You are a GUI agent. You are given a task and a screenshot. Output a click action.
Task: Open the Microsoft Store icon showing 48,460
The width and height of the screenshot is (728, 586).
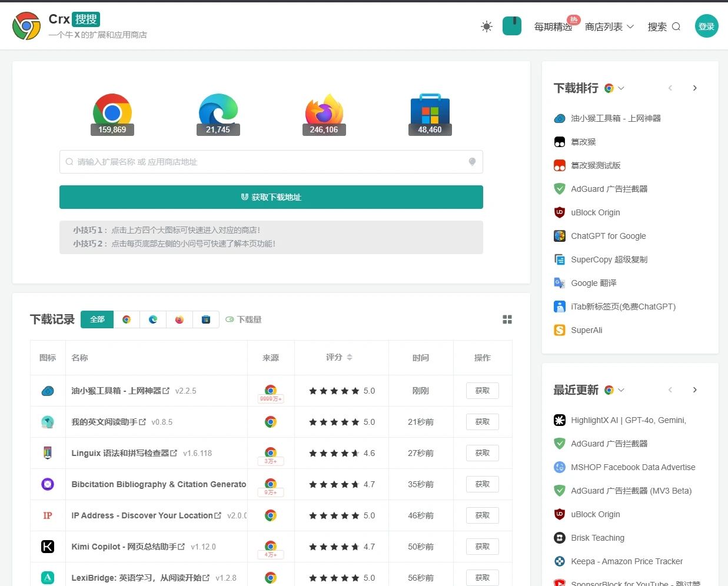pos(430,114)
